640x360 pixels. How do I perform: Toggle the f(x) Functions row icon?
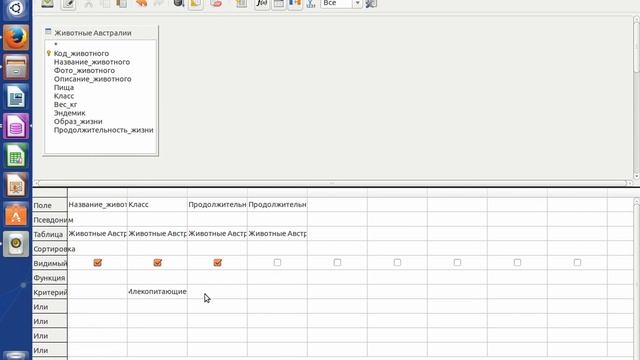(262, 4)
